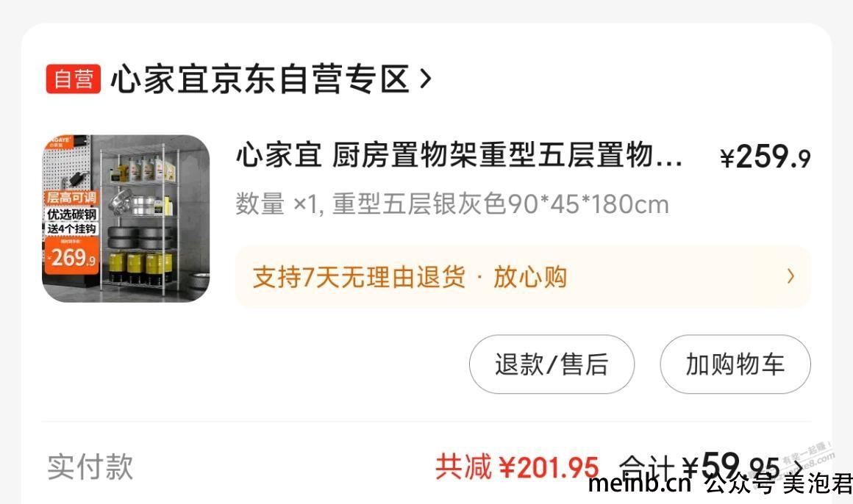The width and height of the screenshot is (853, 504).
Task: Tap the brand logo on thumbnail corner
Action: tap(60, 141)
